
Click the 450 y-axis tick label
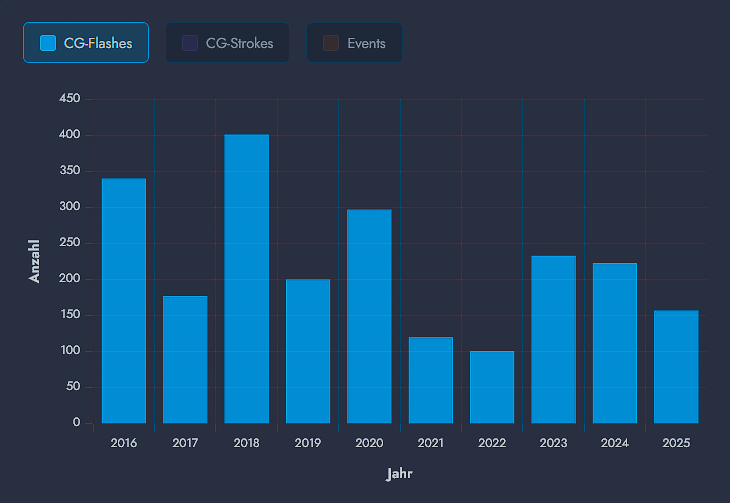69,99
